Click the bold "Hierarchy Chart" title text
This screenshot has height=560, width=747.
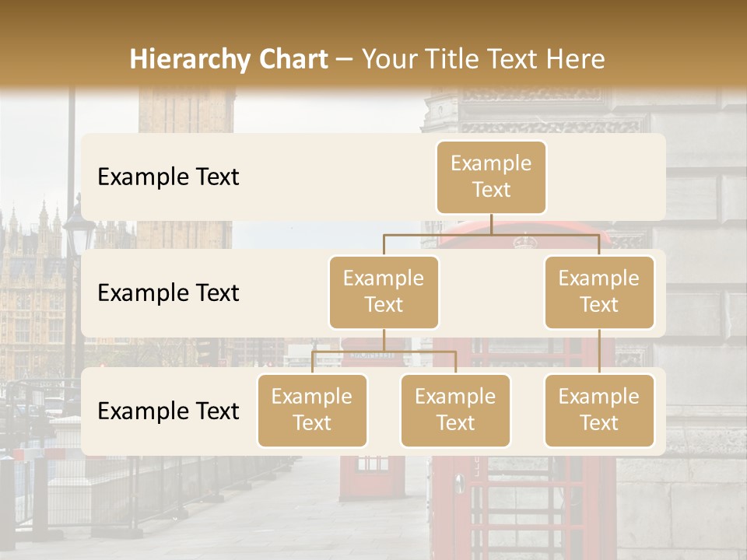click(x=229, y=59)
